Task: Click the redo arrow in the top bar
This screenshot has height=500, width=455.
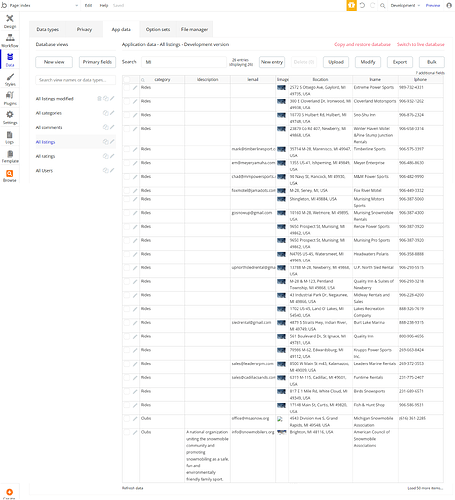Action: [x=373, y=5]
